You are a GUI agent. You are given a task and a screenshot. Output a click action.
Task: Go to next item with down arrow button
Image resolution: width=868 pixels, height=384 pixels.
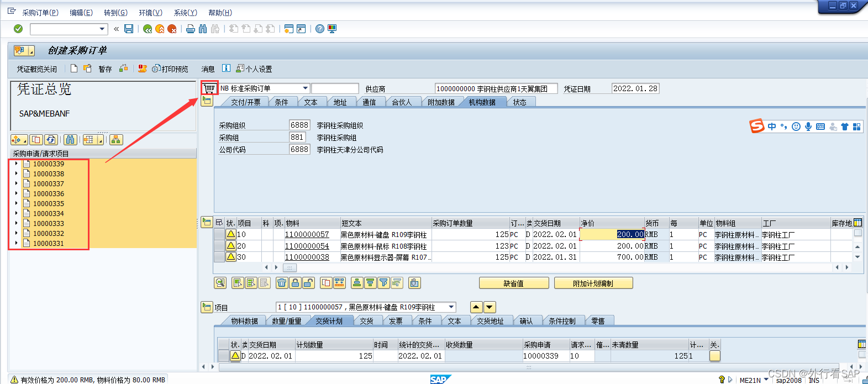tap(490, 307)
